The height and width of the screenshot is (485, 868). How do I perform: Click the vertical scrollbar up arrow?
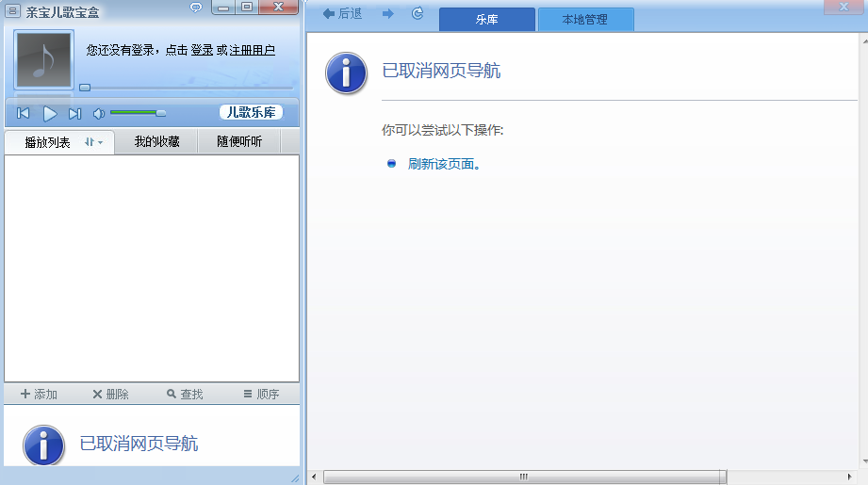864,40
